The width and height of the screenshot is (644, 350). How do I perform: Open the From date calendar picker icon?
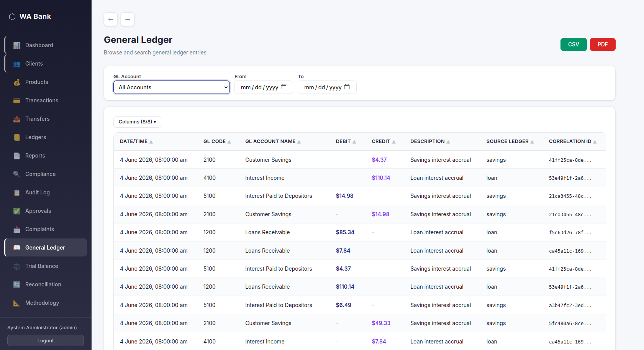283,87
